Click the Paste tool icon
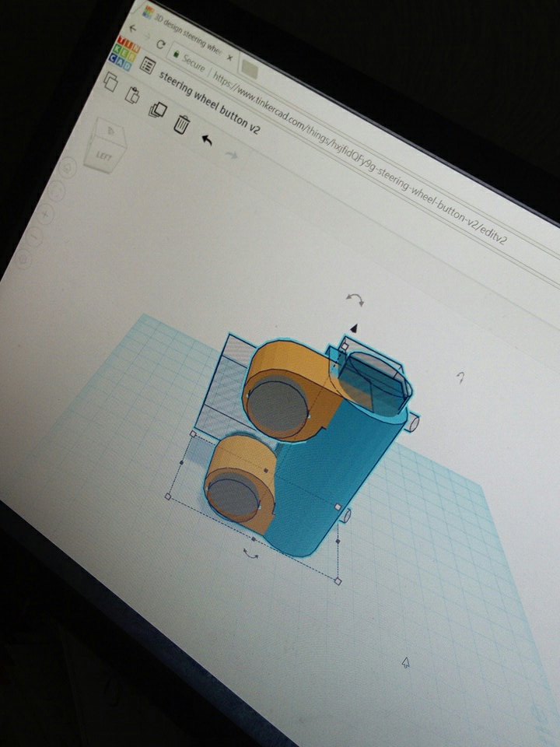 point(132,95)
